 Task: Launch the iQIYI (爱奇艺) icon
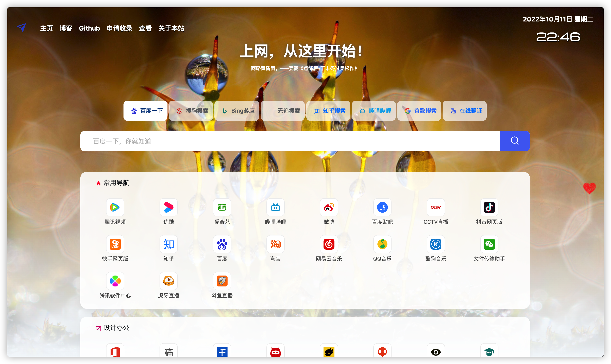coord(222,208)
